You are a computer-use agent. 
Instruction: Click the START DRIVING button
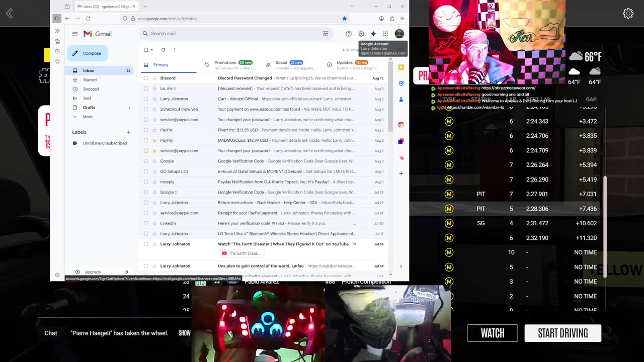[563, 333]
